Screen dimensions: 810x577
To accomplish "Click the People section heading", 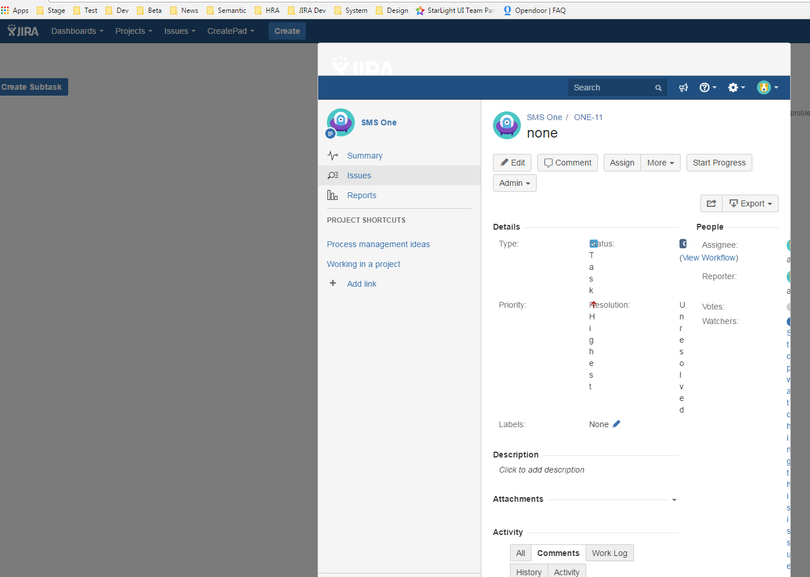I will 710,227.
